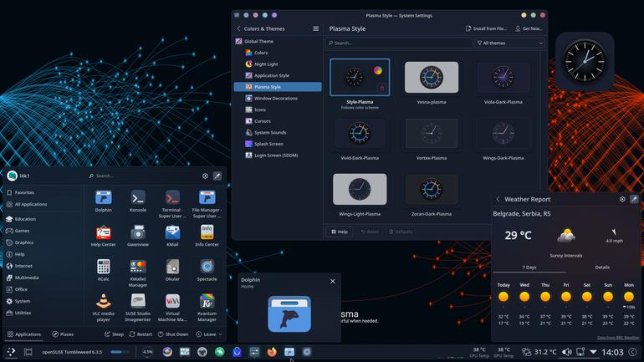
Task: Pin the application launcher open
Action: (x=217, y=176)
